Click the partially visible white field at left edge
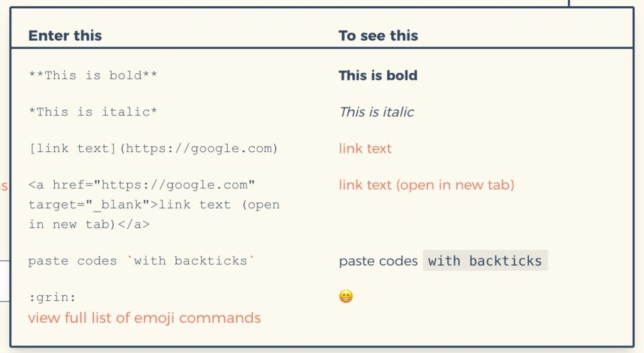 pos(4,281)
